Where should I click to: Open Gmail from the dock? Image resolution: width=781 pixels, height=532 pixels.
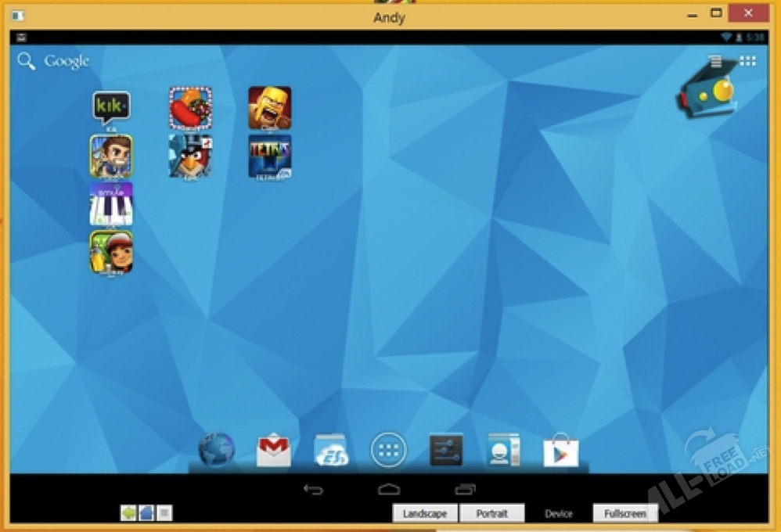273,451
